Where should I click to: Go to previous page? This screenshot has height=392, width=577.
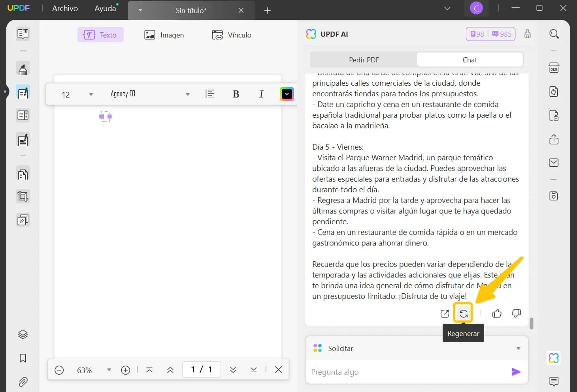(170, 370)
